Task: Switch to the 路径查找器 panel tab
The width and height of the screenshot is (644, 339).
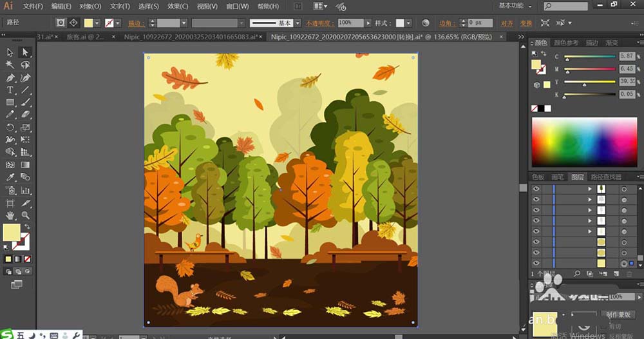Action: click(605, 177)
